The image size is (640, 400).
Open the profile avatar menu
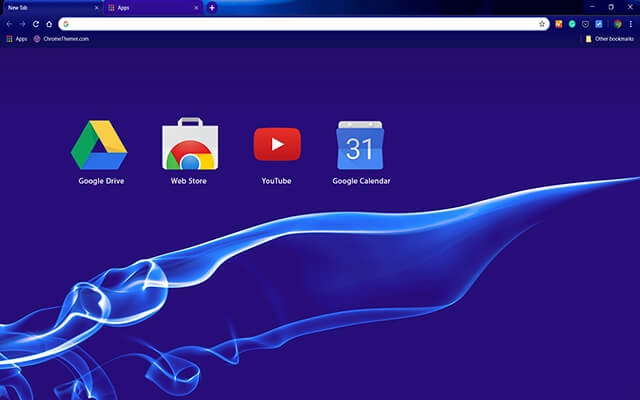(x=618, y=24)
